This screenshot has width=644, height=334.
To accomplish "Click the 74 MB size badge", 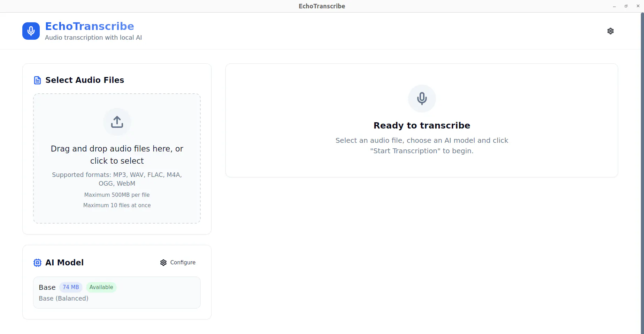I will pyautogui.click(x=71, y=287).
